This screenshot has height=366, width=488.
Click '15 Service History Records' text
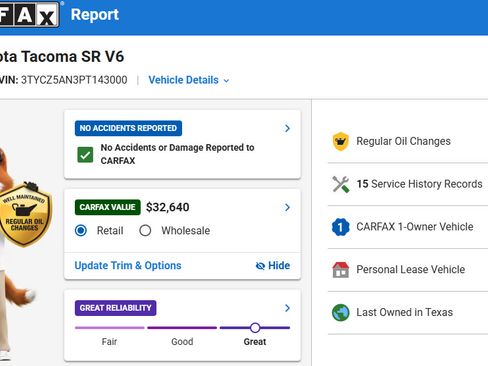pos(419,184)
